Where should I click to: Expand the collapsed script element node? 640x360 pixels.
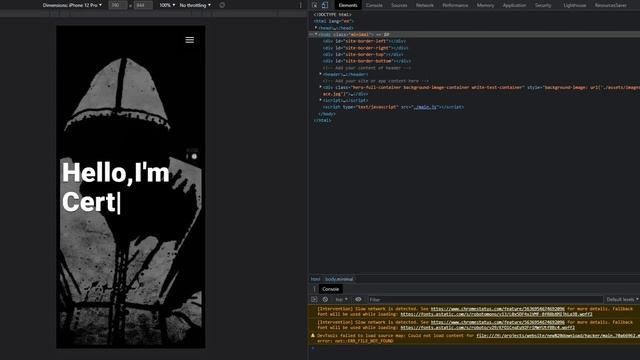[x=320, y=100]
